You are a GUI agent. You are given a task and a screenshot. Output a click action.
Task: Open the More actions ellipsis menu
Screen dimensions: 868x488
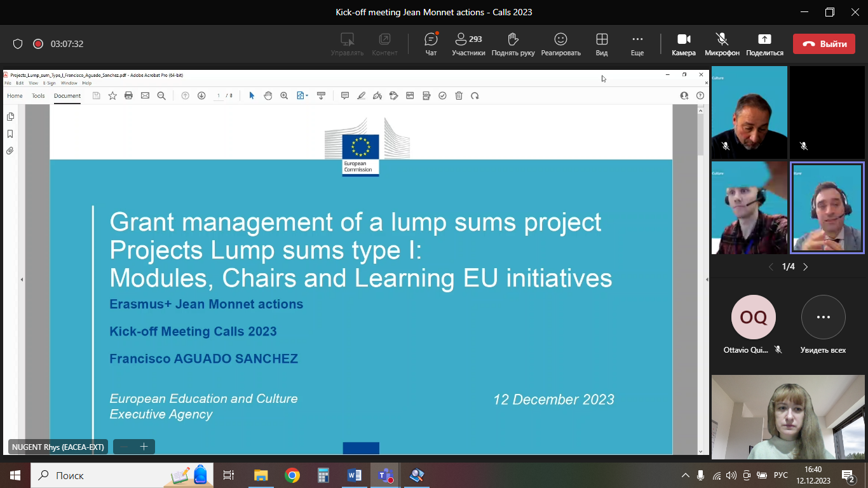[x=637, y=44]
